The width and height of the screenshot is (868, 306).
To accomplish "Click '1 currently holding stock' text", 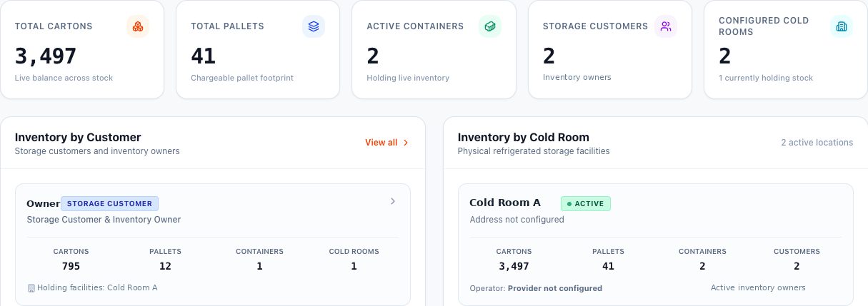I will coord(766,78).
